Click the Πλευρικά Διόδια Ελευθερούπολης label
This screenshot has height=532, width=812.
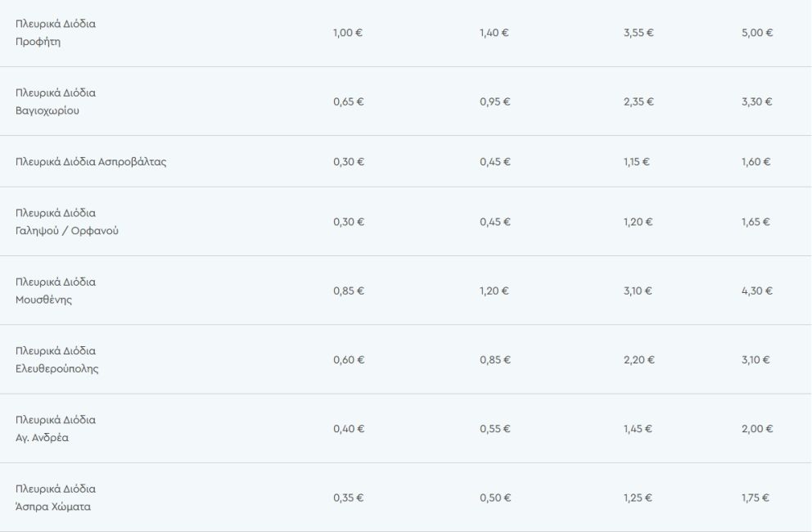(x=57, y=359)
